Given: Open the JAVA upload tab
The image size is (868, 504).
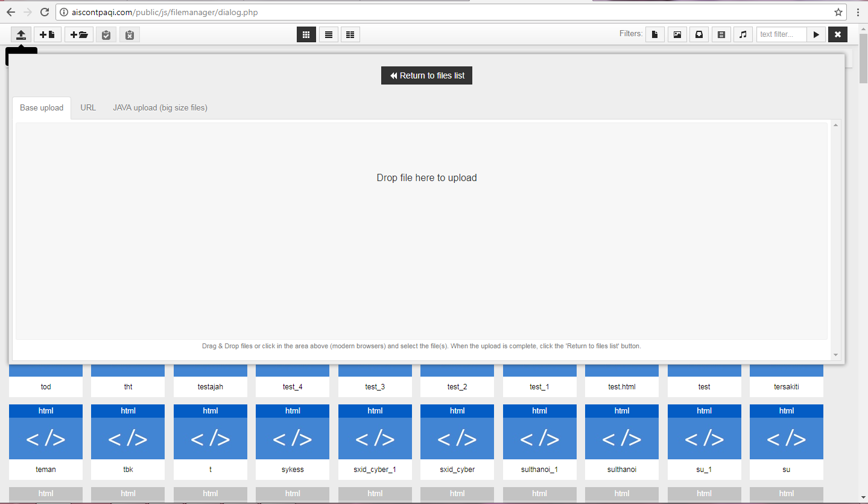Looking at the screenshot, I should point(160,107).
